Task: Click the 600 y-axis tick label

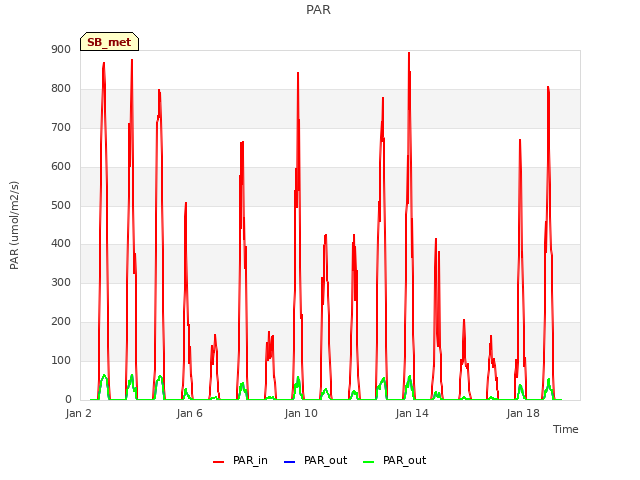Action: tap(61, 166)
